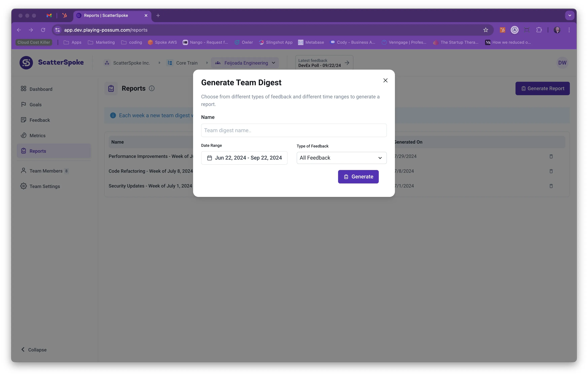
Task: Delete the 7/29/2024 report with trash icon
Action: click(x=551, y=156)
